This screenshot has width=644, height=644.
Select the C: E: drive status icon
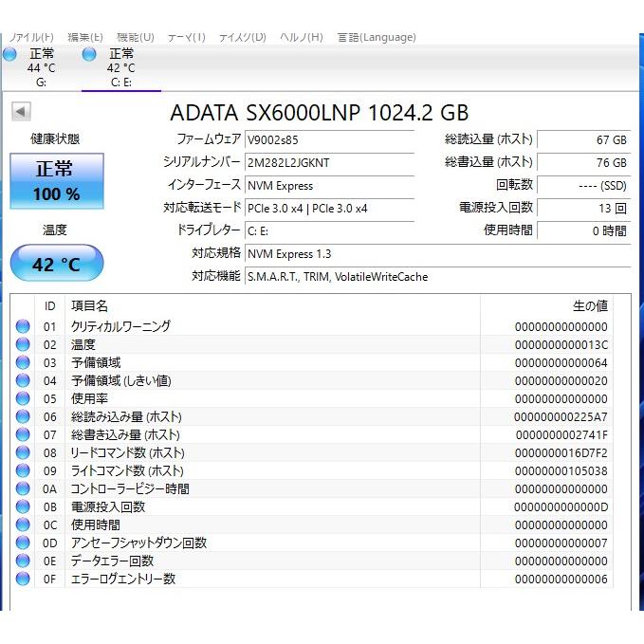[x=89, y=55]
